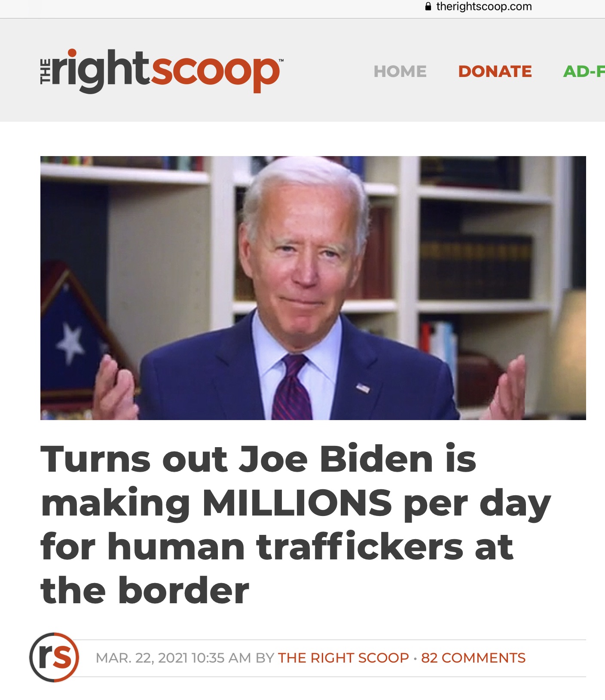Open The Right Scoop logo homepage link
605x700 pixels.
162,71
